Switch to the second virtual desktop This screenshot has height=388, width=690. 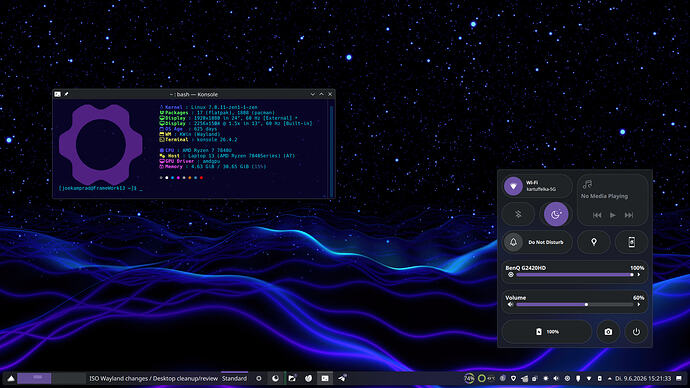pyautogui.click(x=68, y=378)
